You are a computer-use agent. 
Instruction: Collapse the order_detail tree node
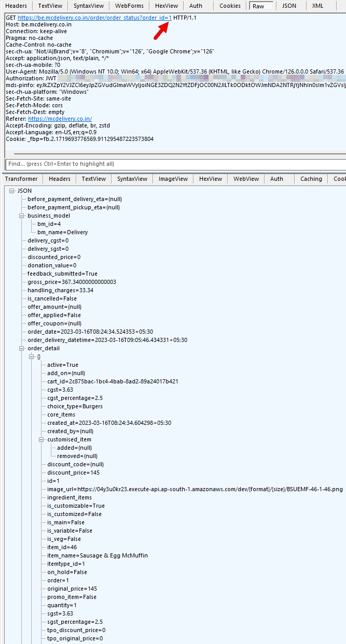(22, 348)
